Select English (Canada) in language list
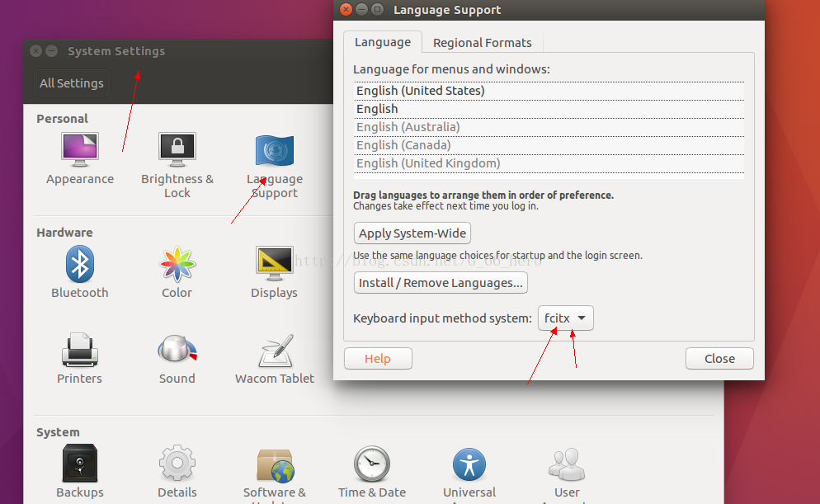The width and height of the screenshot is (820, 504). pos(549,145)
